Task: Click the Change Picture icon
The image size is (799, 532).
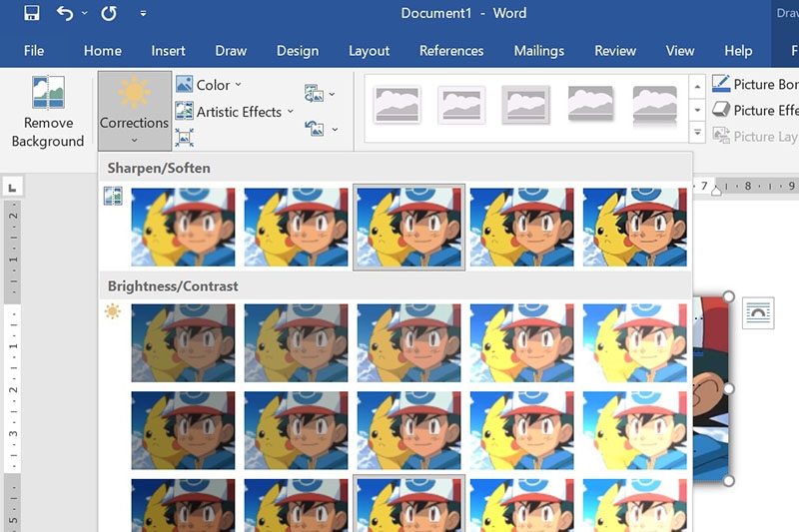Action: click(314, 94)
